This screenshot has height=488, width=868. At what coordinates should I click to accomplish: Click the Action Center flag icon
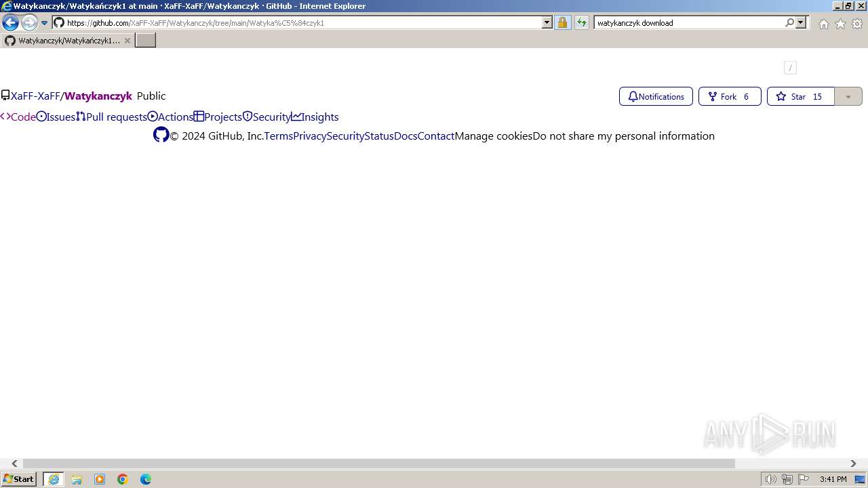point(804,479)
